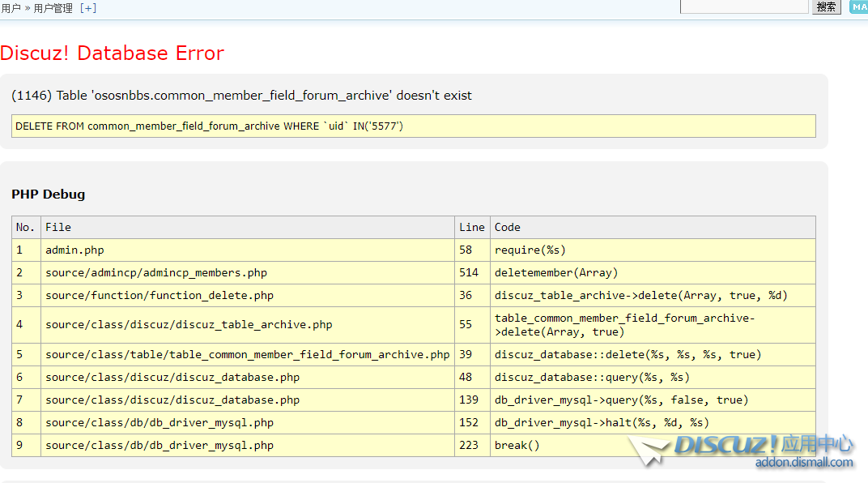Click the Line column header
The image size is (868, 483).
click(x=472, y=227)
